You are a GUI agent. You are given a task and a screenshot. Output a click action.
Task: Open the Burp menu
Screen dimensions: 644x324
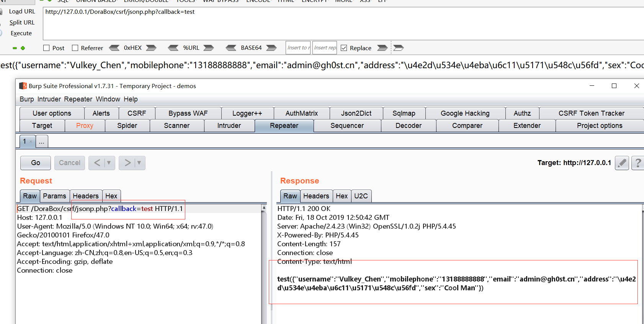click(x=27, y=99)
